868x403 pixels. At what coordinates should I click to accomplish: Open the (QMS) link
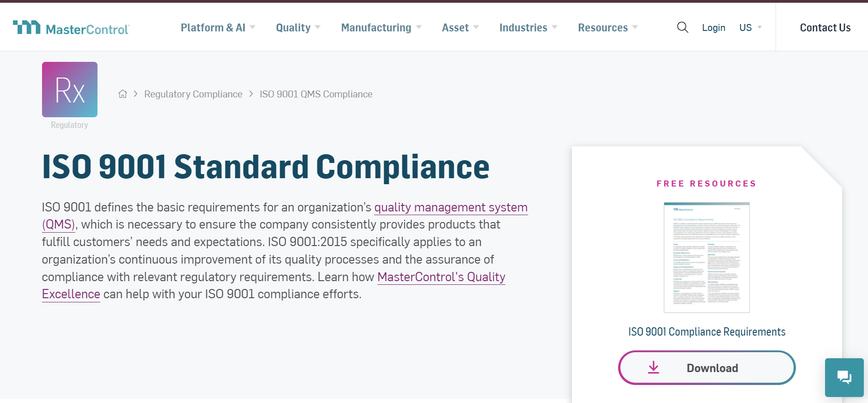click(x=58, y=224)
